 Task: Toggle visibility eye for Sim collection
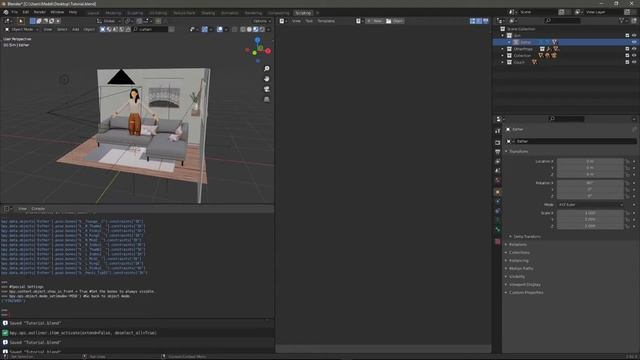tap(634, 36)
